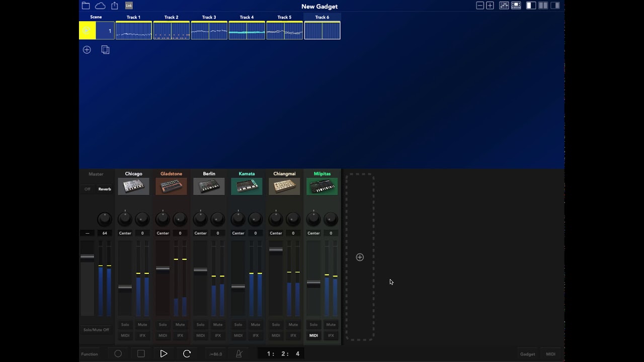Open the Function menu
The height and width of the screenshot is (362, 644).
pos(90,354)
